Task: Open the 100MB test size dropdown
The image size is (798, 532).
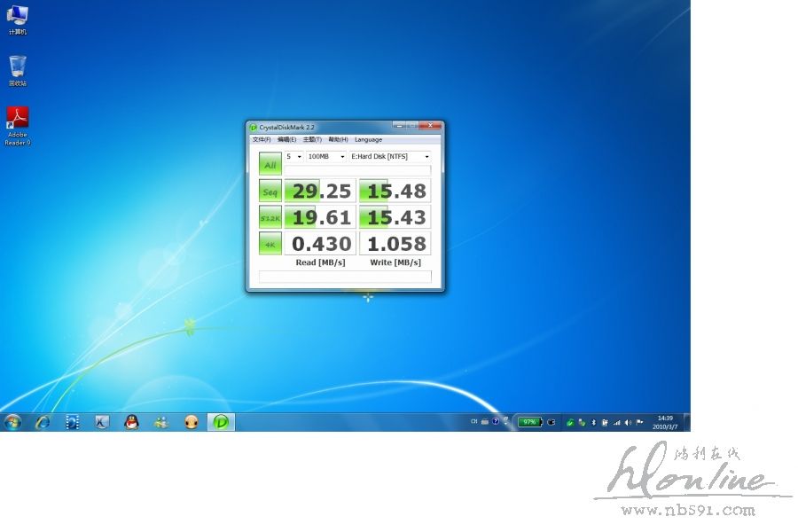Action: [x=326, y=157]
